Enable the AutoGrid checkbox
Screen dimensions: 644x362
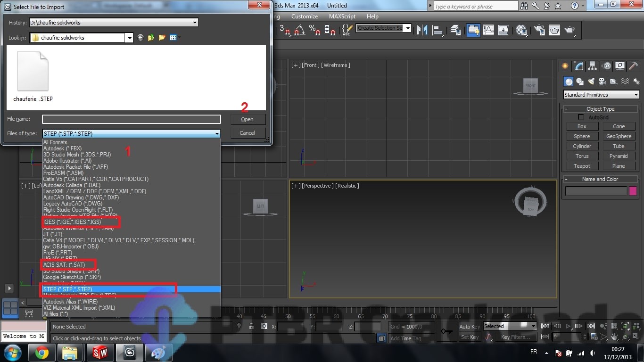(x=581, y=117)
